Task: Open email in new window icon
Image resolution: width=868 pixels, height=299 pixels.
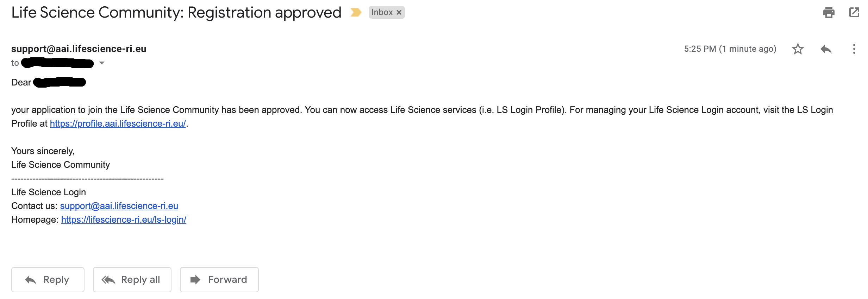Action: pyautogui.click(x=854, y=13)
